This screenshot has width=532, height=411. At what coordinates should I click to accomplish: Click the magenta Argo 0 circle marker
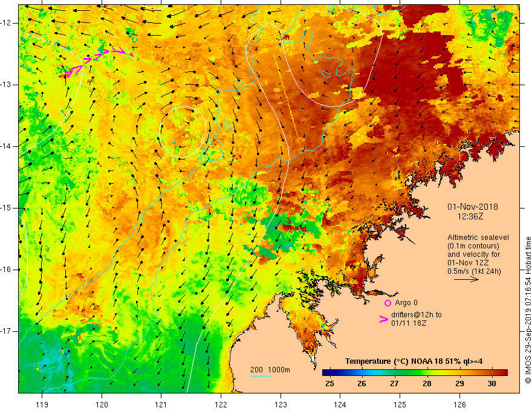click(x=388, y=303)
